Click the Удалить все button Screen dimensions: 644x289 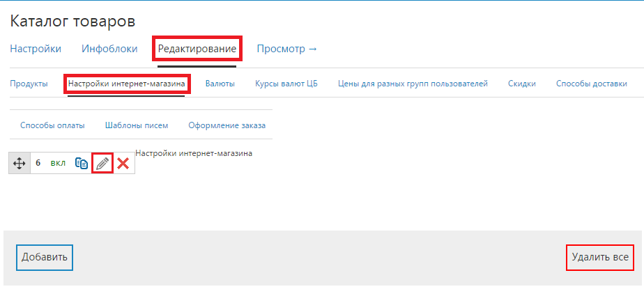(x=599, y=257)
